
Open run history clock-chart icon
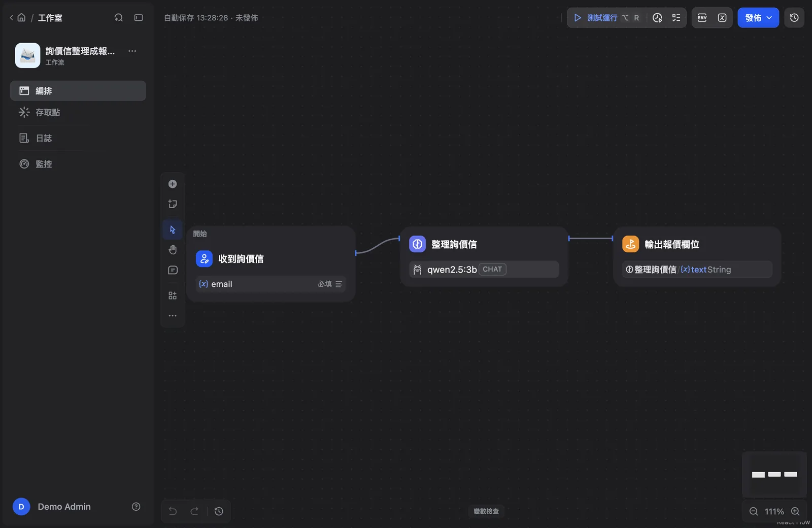(x=657, y=18)
